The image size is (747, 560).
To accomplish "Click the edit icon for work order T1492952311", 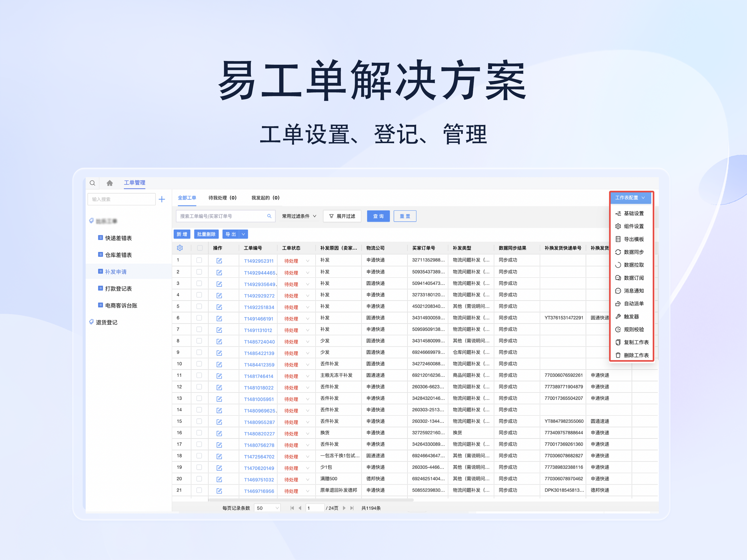I will [x=219, y=260].
